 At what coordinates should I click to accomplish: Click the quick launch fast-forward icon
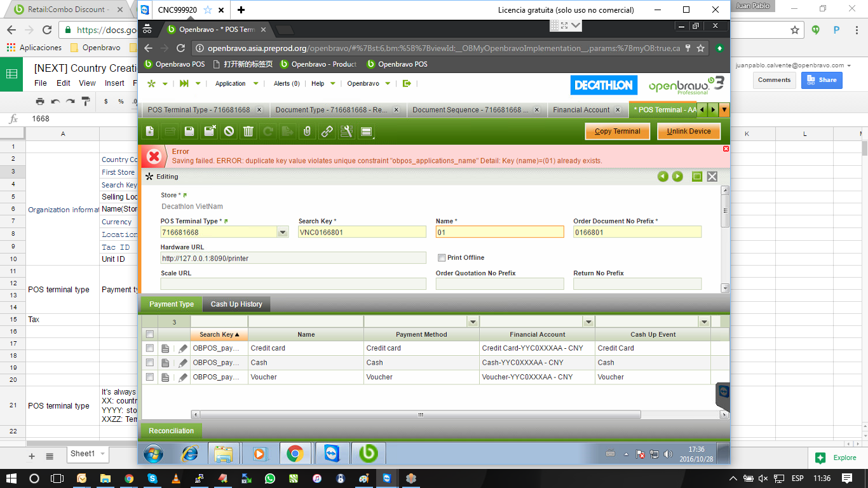coord(184,83)
